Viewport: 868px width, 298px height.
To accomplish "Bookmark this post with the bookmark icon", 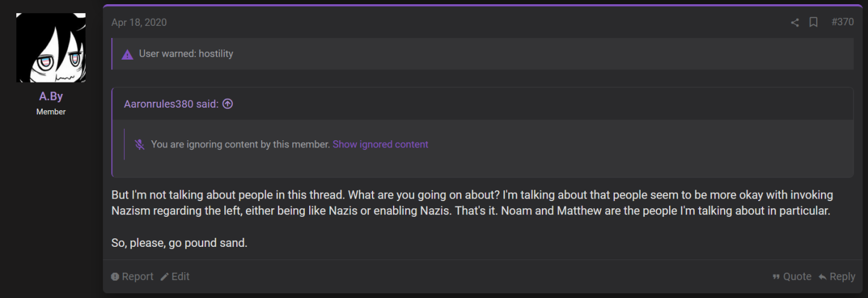I will [x=813, y=22].
